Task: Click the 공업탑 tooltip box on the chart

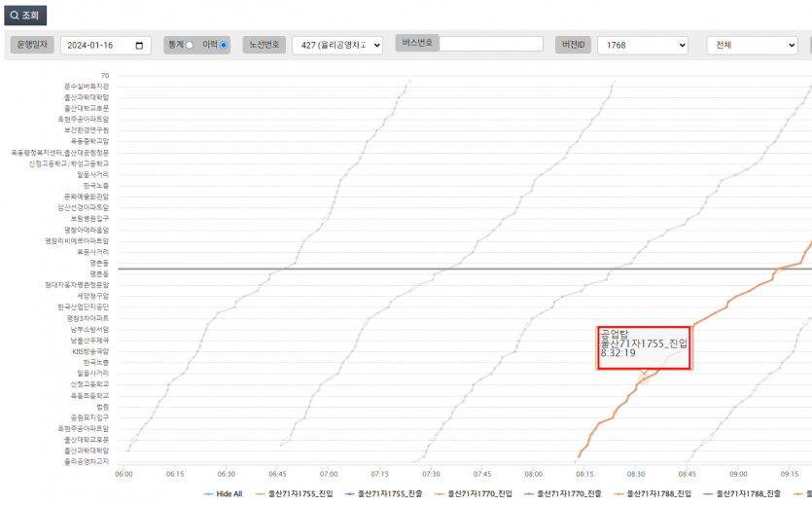Action: (644, 347)
